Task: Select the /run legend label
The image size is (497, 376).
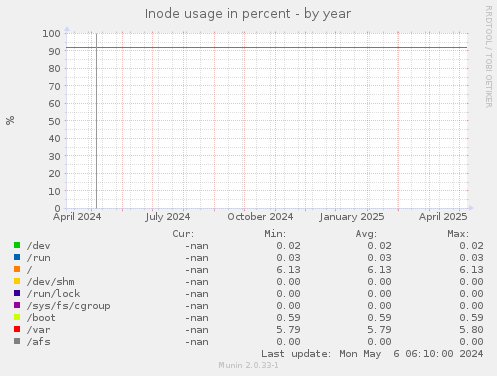Action: tap(38, 258)
